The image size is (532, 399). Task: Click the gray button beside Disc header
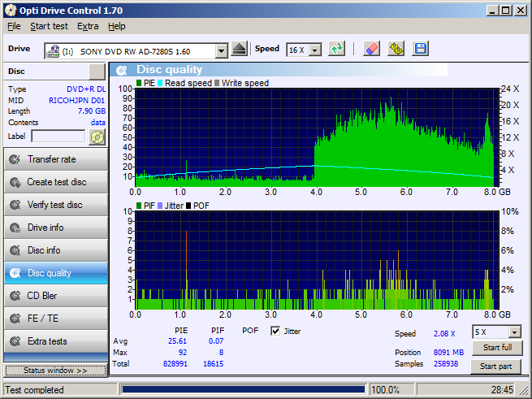click(97, 72)
